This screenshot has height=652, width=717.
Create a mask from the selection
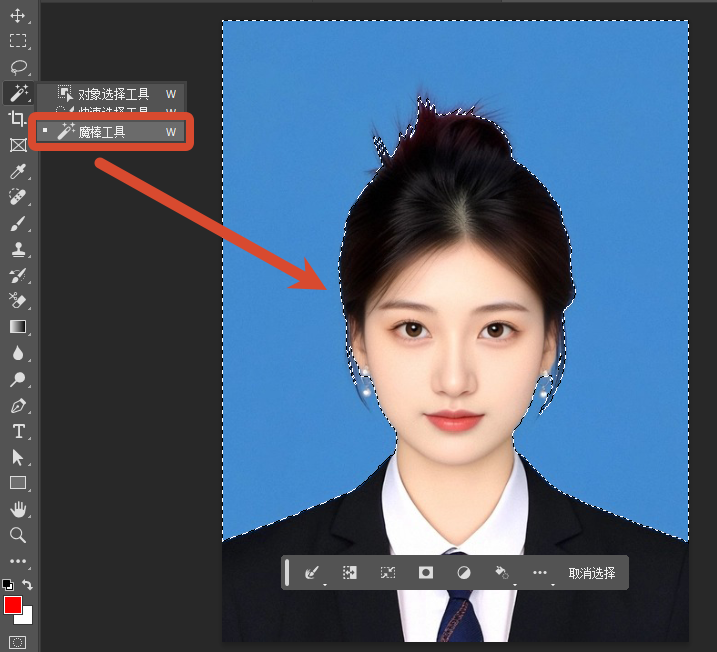tap(426, 573)
